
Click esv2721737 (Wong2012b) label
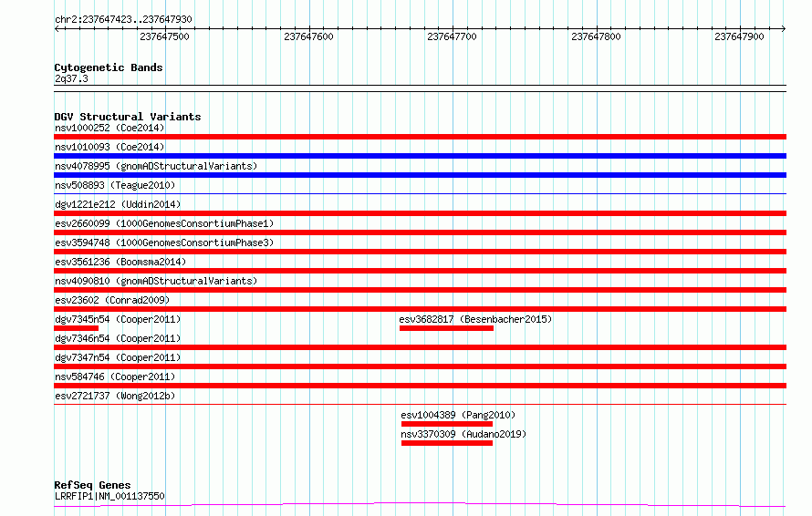point(115,396)
